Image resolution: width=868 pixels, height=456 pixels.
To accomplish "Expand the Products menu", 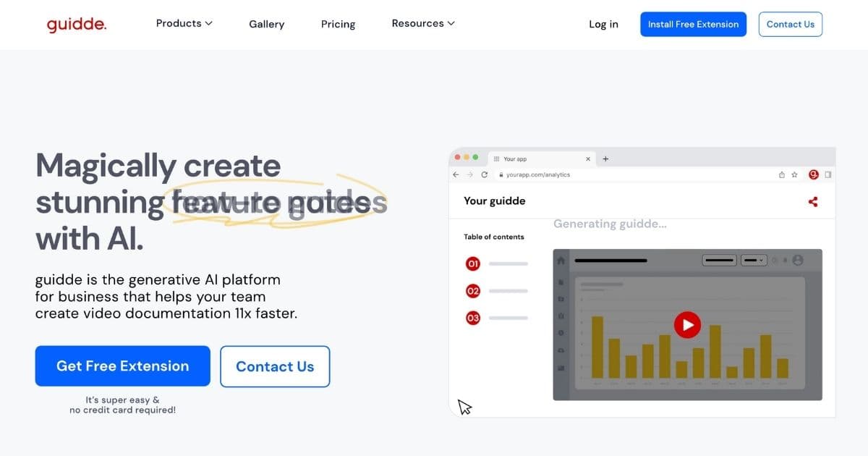I will (184, 23).
